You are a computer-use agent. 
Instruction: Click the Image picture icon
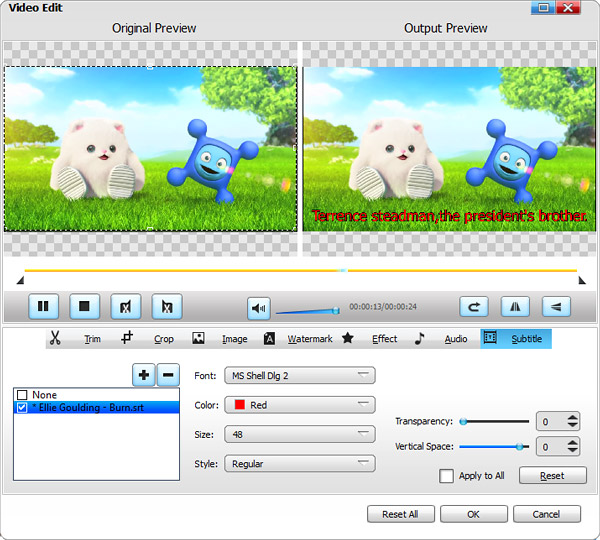[x=198, y=338]
